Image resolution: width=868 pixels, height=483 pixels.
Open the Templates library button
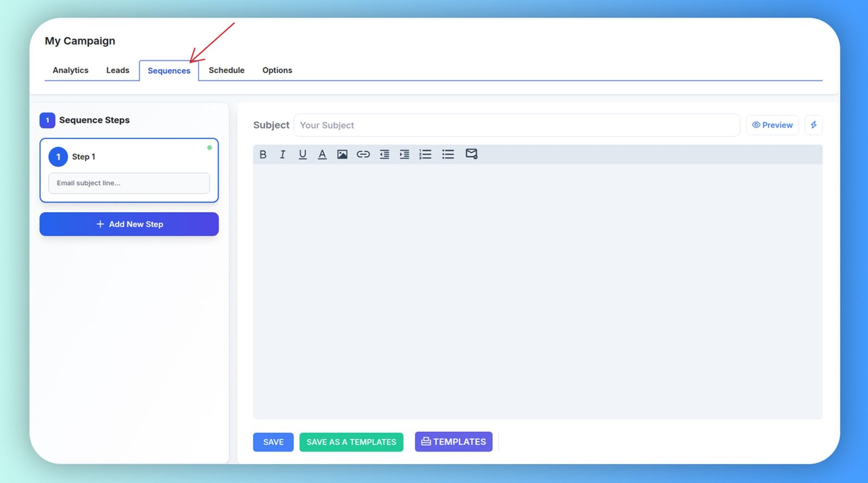(x=454, y=442)
